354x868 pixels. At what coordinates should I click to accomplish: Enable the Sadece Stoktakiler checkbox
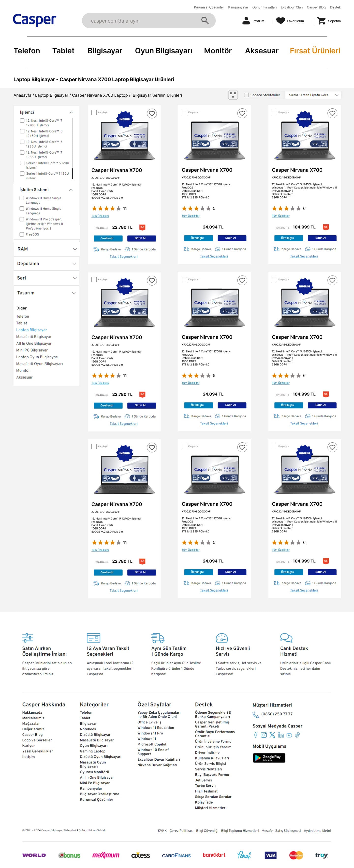(x=246, y=95)
